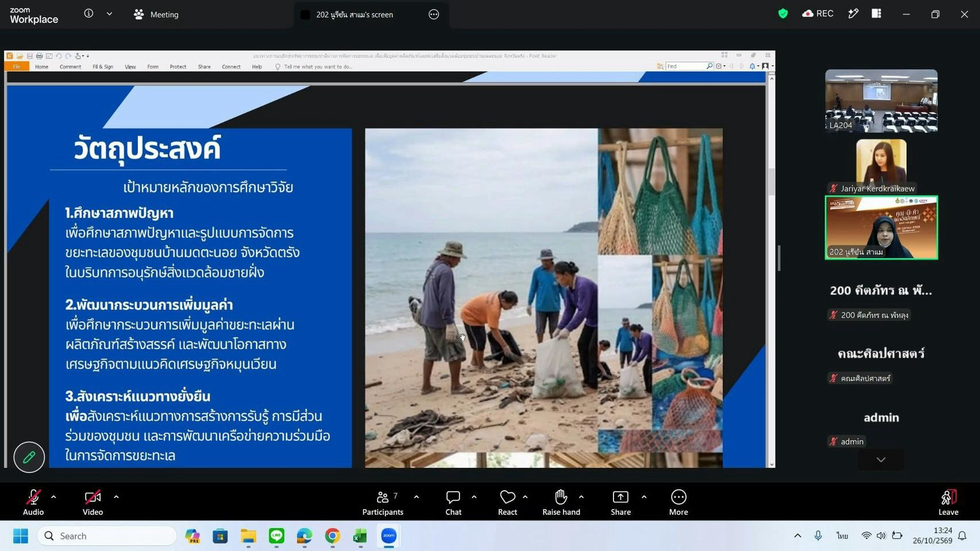The height and width of the screenshot is (551, 980).
Task: Unmute the Audio microphone
Action: [x=33, y=503]
